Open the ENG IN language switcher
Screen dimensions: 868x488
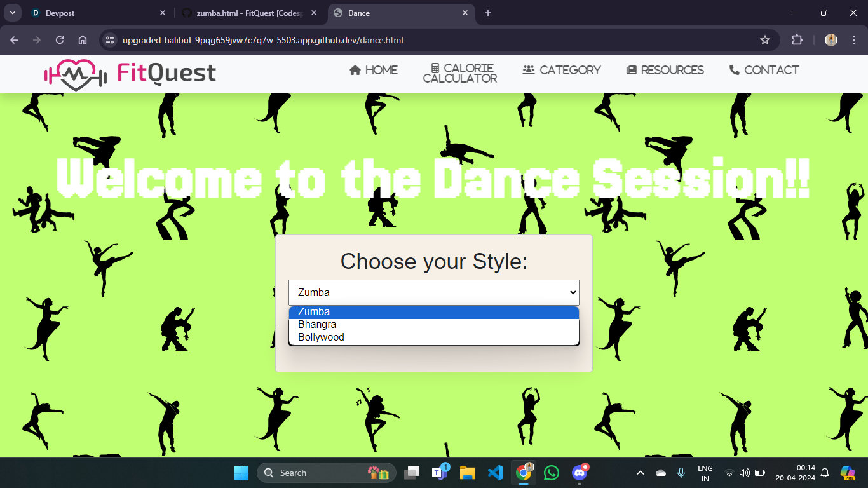[705, 473]
